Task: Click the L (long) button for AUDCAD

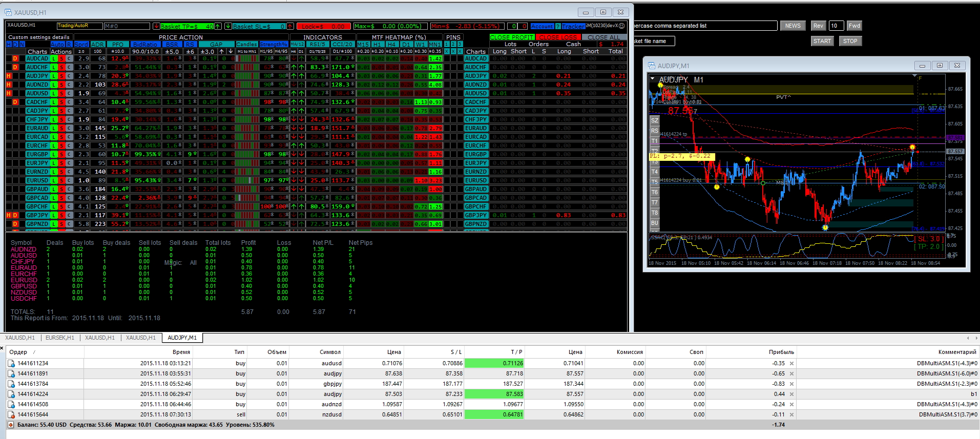Action: tap(54, 58)
